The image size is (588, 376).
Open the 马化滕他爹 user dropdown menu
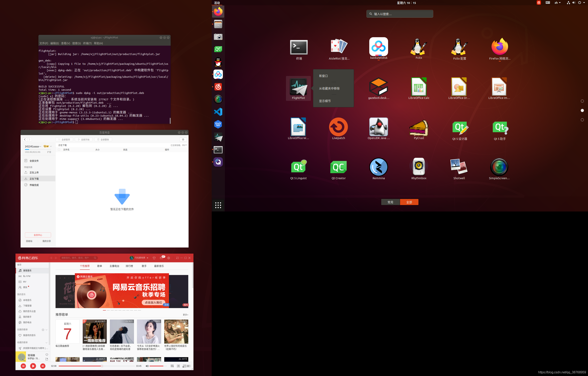147,258
